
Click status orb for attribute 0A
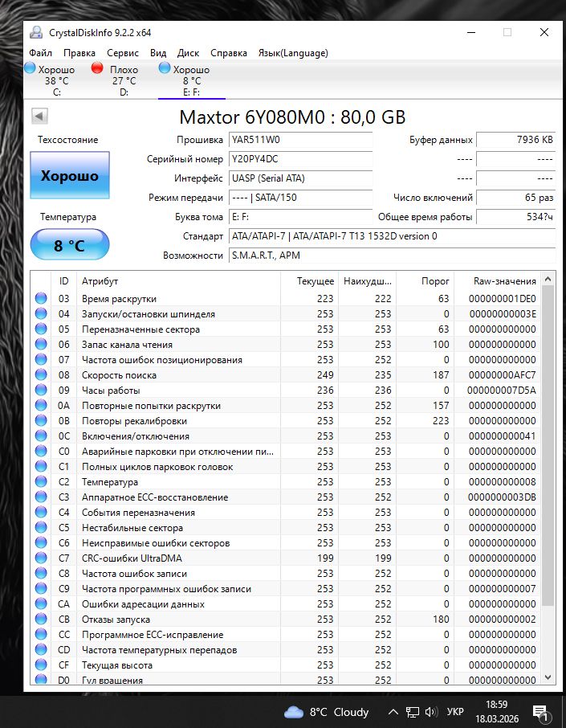41,405
